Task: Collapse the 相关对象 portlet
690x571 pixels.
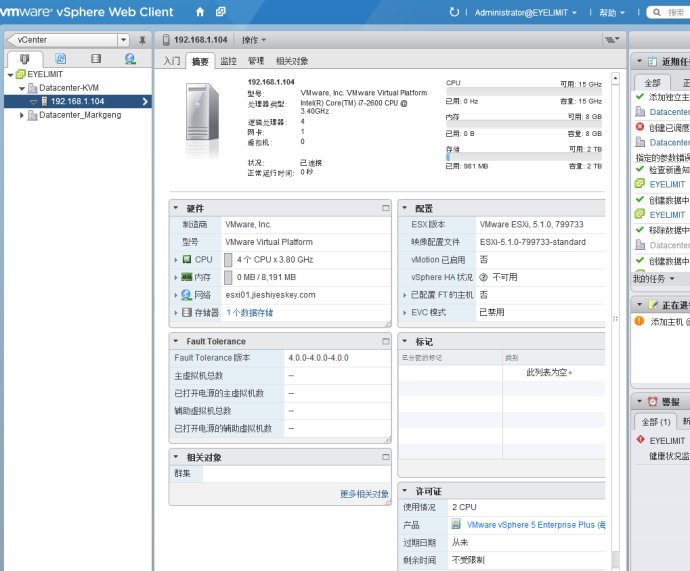Action: (176, 457)
